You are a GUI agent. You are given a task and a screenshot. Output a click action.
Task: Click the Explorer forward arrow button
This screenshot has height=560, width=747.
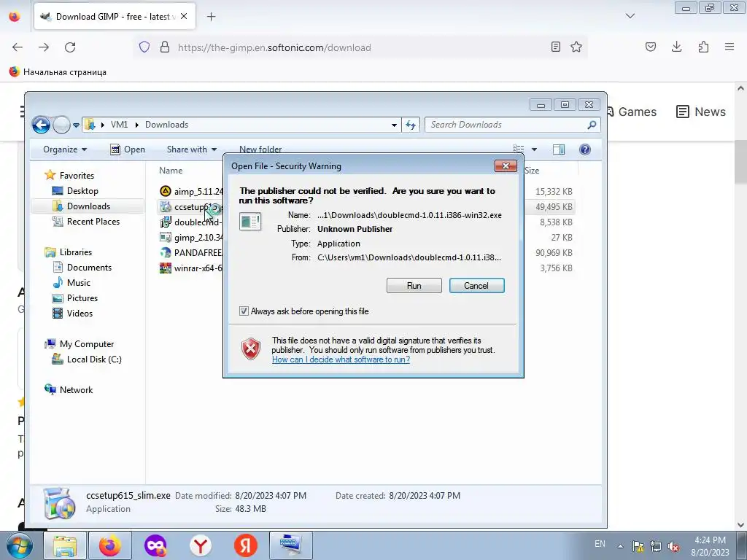61,125
